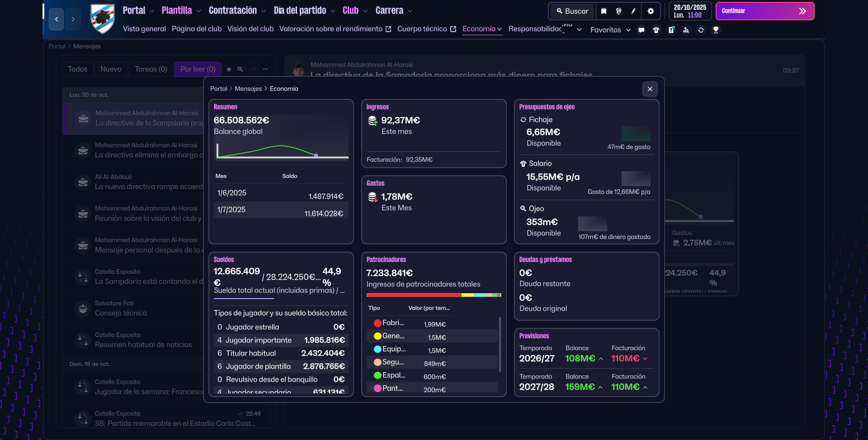Open settings with the gear icon

point(651,11)
